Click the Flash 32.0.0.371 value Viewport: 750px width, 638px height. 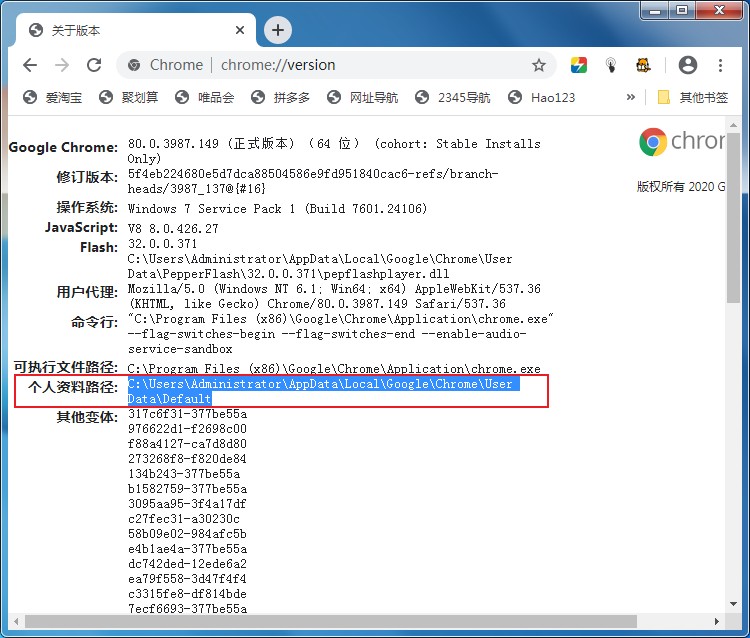tap(163, 243)
